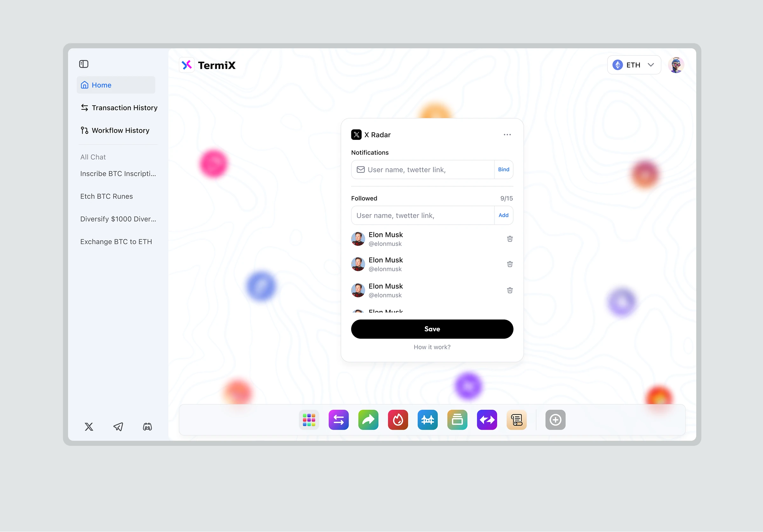Open Workflow History
The image size is (763, 532).
pos(115,130)
